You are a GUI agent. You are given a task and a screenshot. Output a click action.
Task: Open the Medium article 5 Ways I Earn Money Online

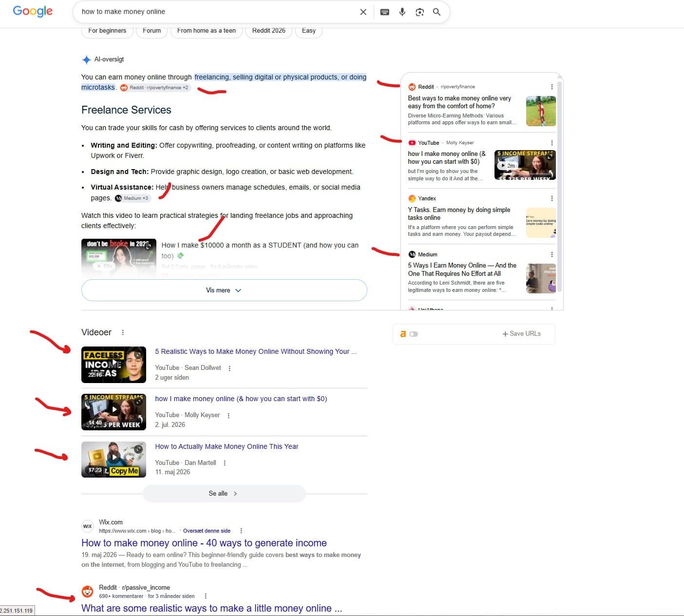point(462,269)
